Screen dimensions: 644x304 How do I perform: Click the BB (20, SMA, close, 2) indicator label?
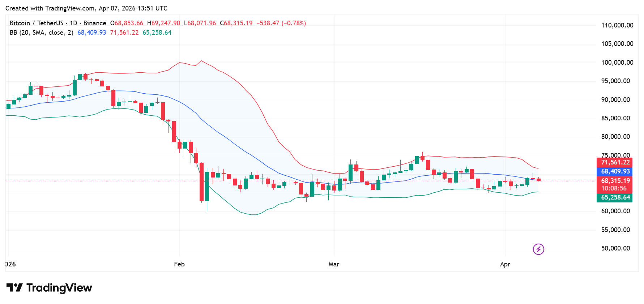click(x=41, y=33)
